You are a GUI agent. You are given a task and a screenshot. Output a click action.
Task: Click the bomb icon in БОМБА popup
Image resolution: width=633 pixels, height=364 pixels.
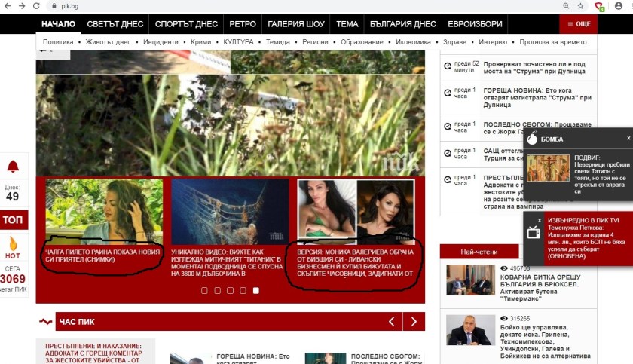[531, 139]
